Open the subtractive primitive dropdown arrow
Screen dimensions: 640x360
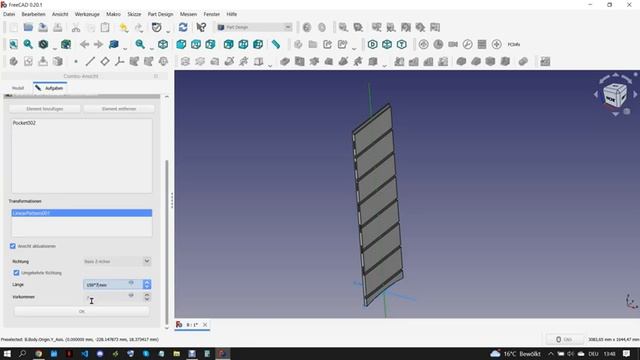(x=384, y=65)
